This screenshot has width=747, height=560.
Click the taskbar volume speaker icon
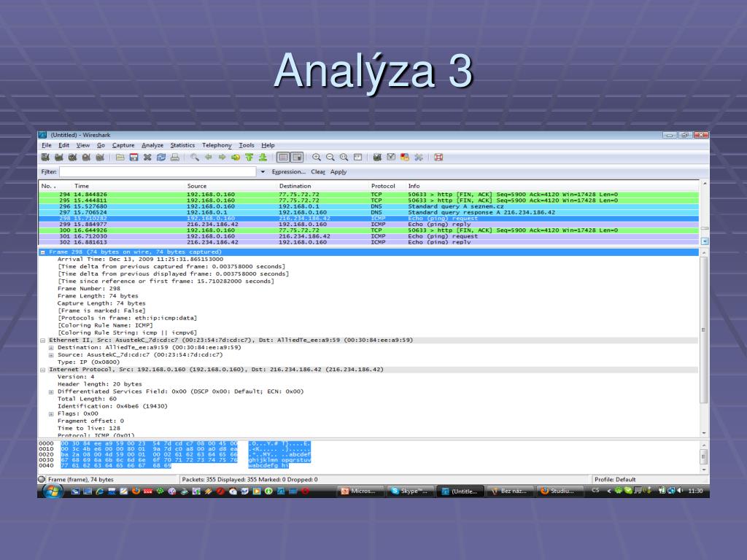pyautogui.click(x=680, y=491)
